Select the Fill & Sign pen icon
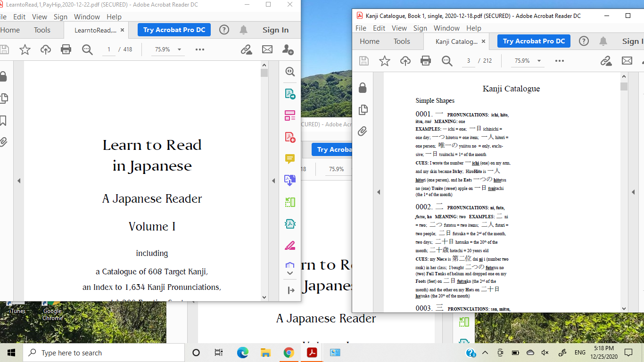644x362 pixels. pyautogui.click(x=290, y=245)
